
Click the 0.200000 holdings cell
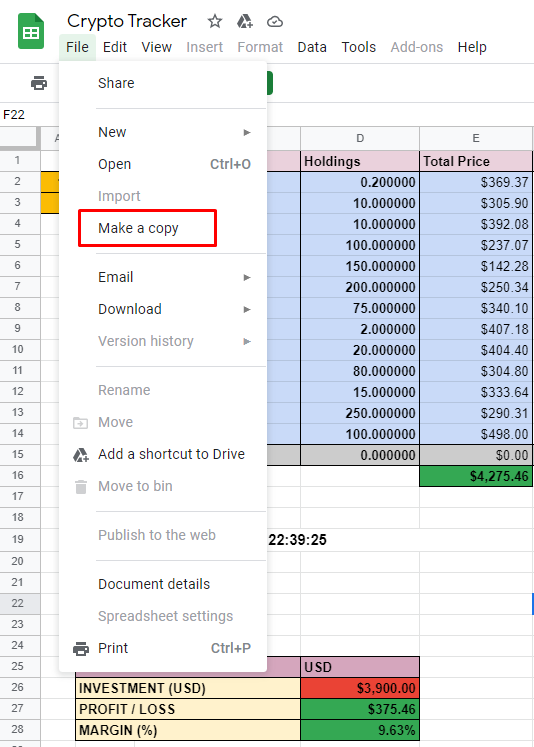point(360,182)
